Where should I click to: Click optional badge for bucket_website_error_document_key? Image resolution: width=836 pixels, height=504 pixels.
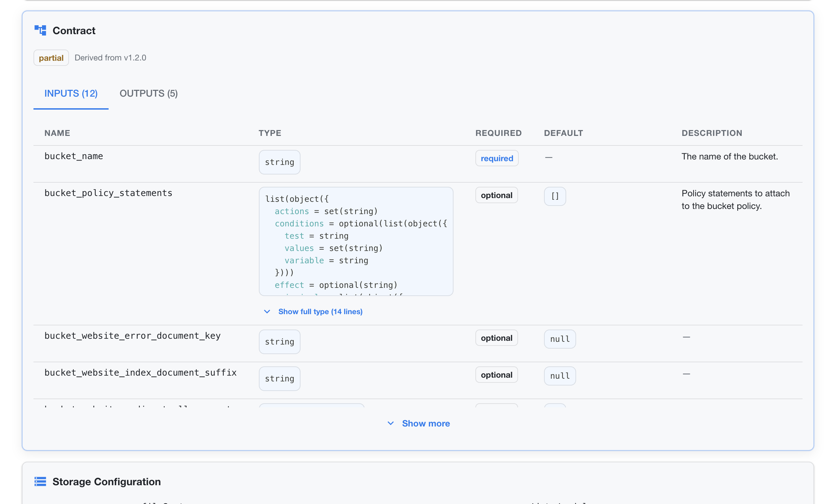pyautogui.click(x=497, y=338)
